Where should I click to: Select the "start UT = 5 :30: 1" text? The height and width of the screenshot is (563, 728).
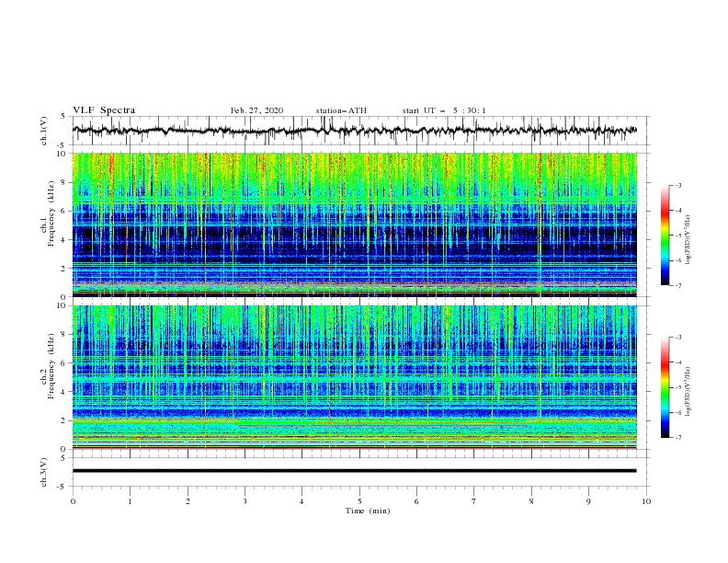(444, 110)
